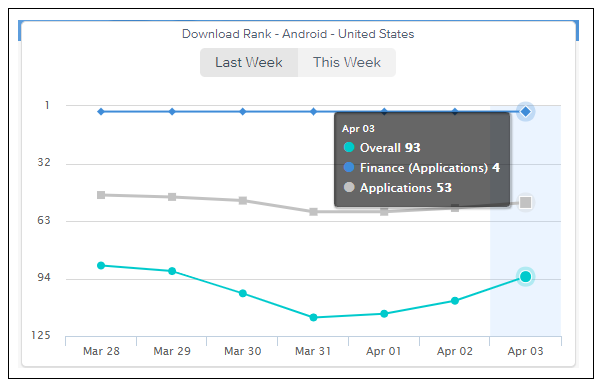The image size is (603, 388).
Task: Click the Overall data point for Mar 28
Action: [101, 265]
